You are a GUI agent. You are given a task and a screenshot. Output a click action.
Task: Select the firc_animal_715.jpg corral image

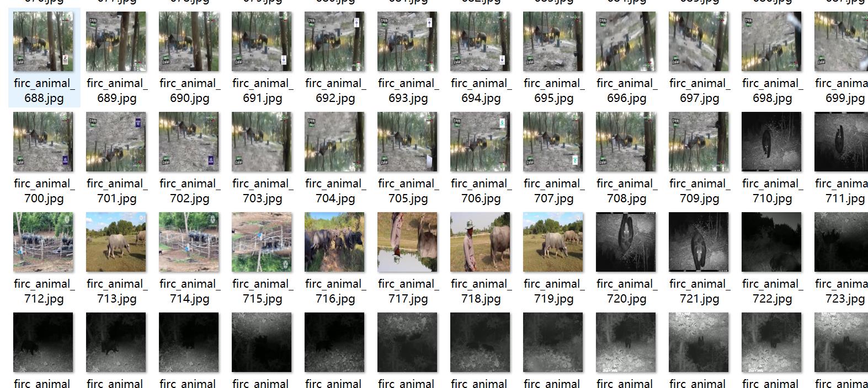coord(262,242)
